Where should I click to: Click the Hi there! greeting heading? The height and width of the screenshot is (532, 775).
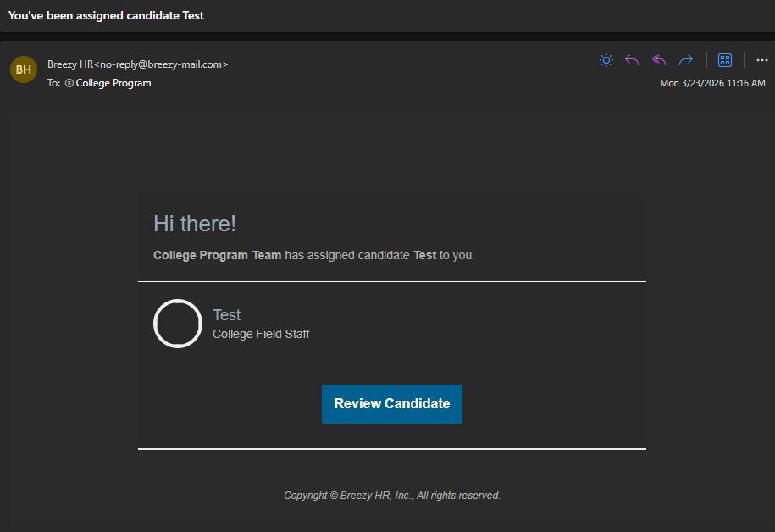coord(195,224)
